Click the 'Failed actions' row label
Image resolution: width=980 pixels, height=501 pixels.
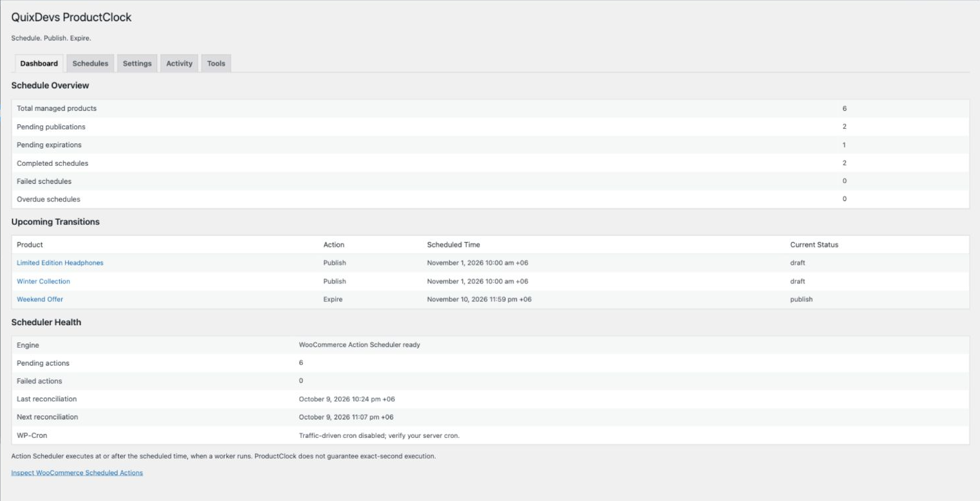(39, 381)
